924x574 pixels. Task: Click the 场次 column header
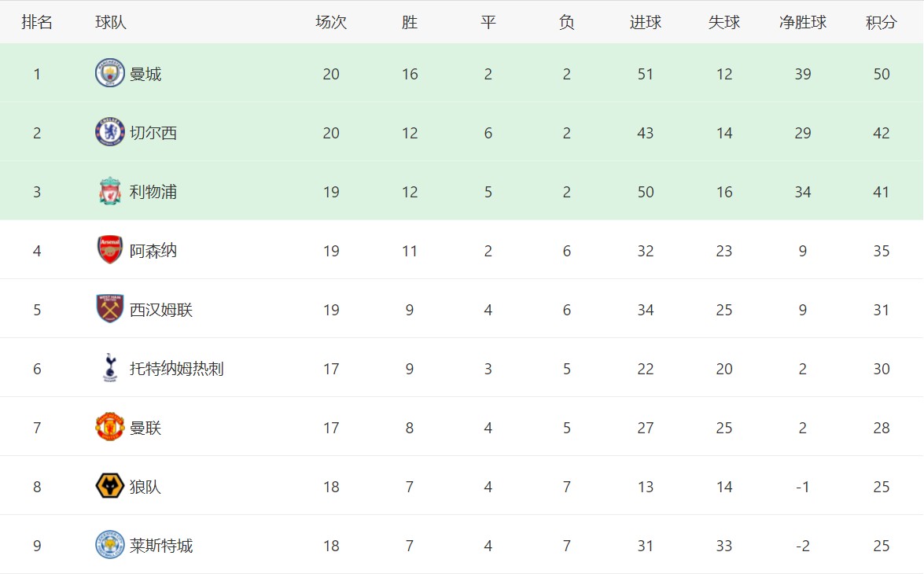331,23
